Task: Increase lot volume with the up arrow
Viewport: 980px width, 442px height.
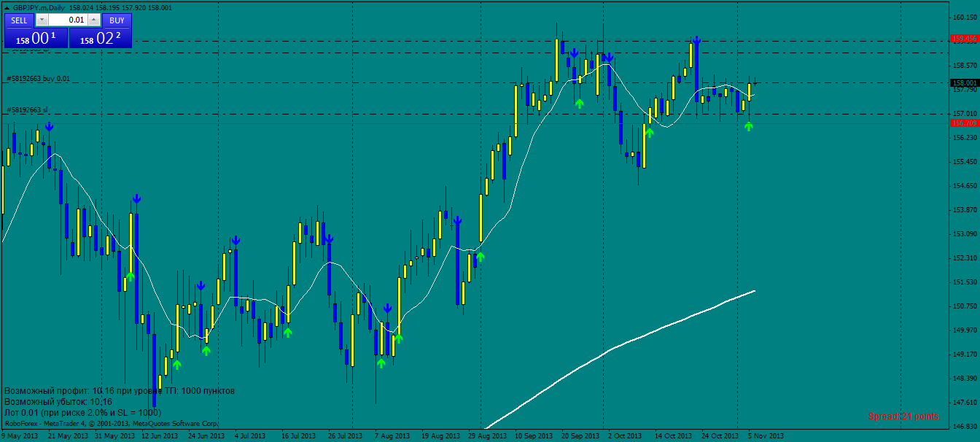Action: pyautogui.click(x=93, y=20)
